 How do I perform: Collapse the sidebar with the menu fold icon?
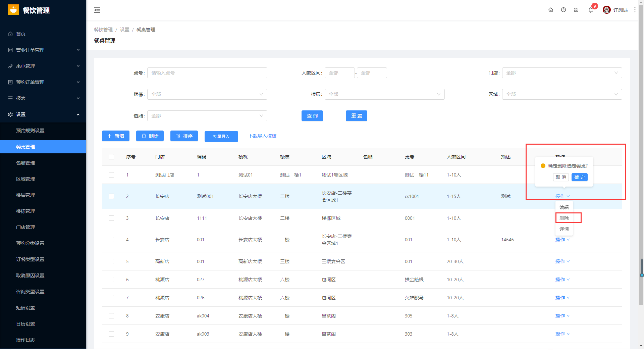(x=97, y=10)
